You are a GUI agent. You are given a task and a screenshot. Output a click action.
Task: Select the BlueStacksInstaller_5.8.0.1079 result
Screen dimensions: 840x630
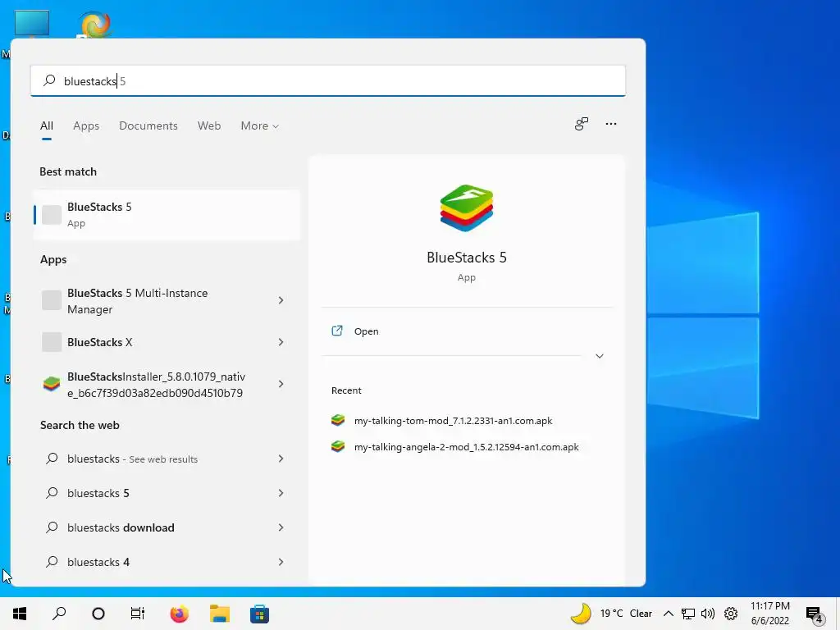(167, 384)
